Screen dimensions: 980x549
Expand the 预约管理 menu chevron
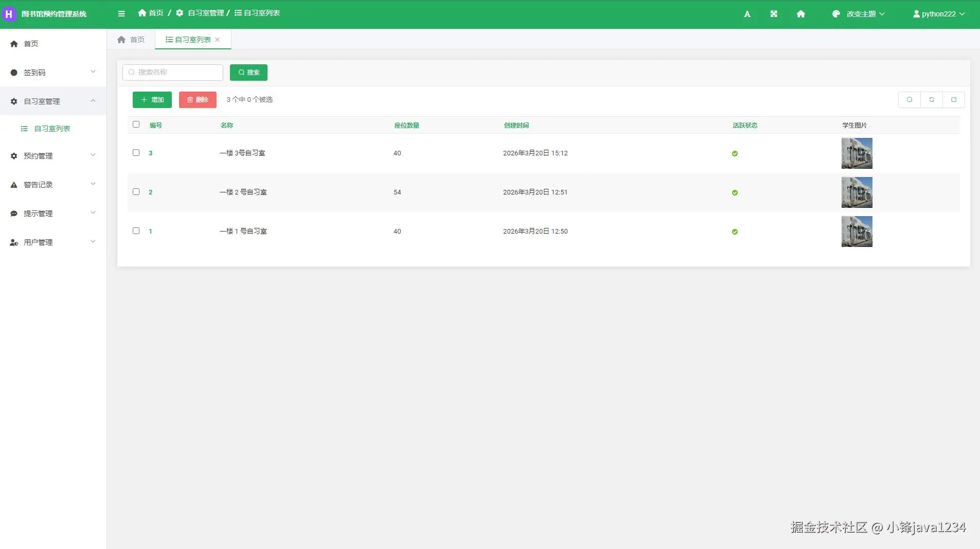[93, 155]
